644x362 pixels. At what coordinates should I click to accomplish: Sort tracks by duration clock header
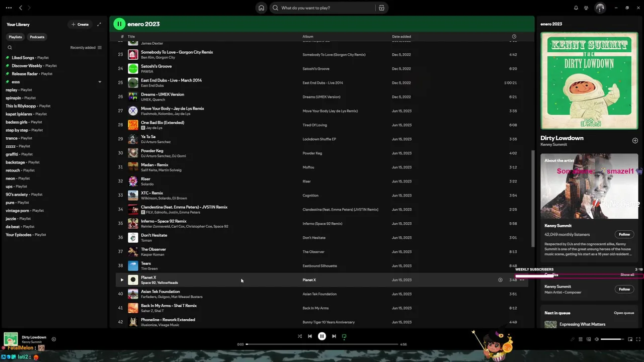(x=514, y=37)
